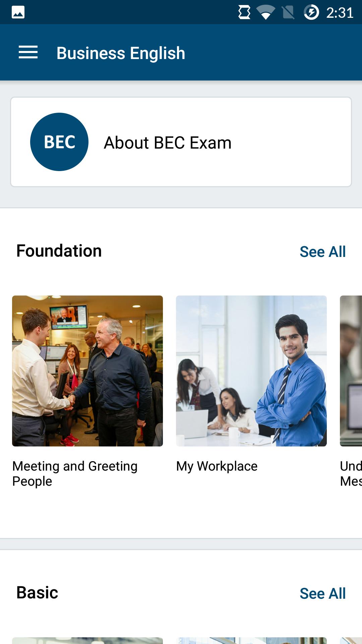Screen dimensions: 362x644
Task: Tap the no-SIM card status icon
Action: coord(288,13)
